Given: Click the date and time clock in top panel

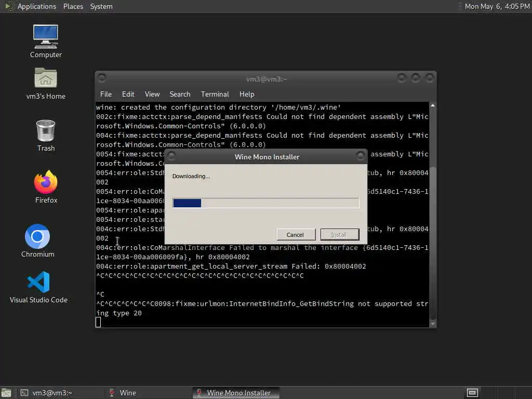Looking at the screenshot, I should tap(497, 6).
